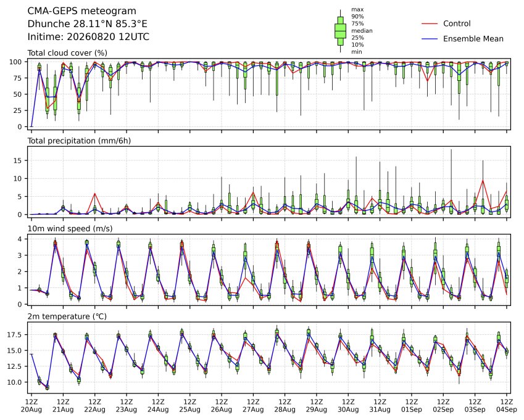Click the Dhunche 28.11°N 85.3°E location text
The height and width of the screenshot is (420, 524).
87,24
